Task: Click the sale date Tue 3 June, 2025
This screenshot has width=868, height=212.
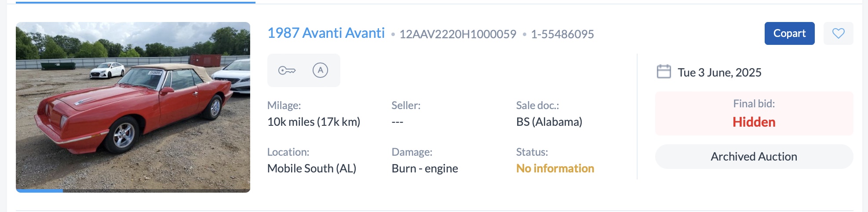Action: pos(719,73)
